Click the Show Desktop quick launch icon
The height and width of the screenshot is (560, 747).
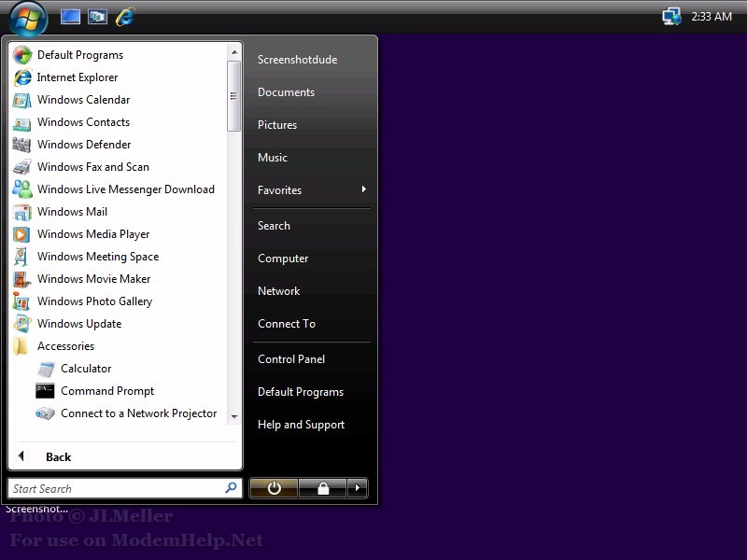click(70, 17)
